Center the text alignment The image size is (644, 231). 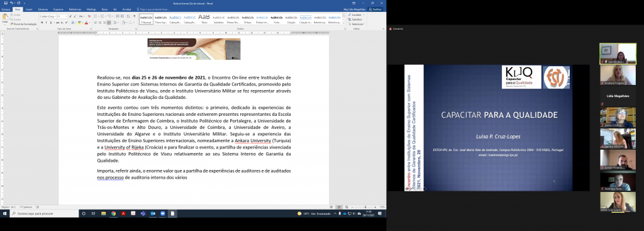click(100, 23)
